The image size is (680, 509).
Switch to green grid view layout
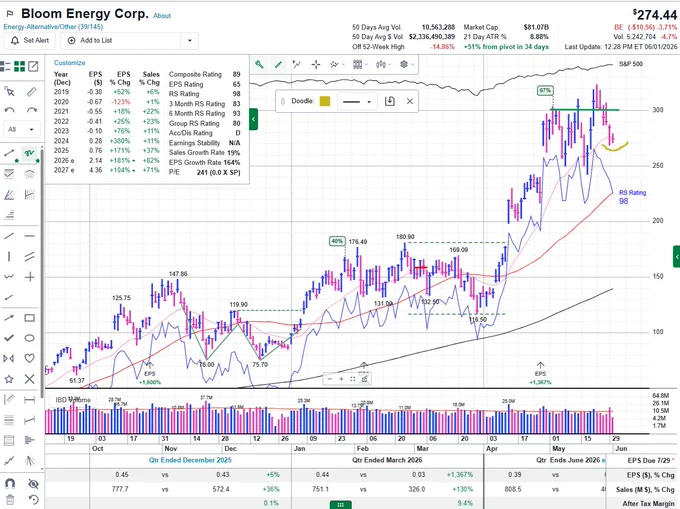coord(19,66)
